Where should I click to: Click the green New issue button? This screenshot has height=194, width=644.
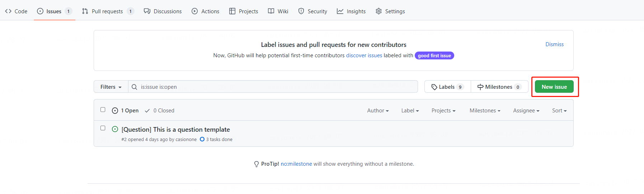pos(554,87)
